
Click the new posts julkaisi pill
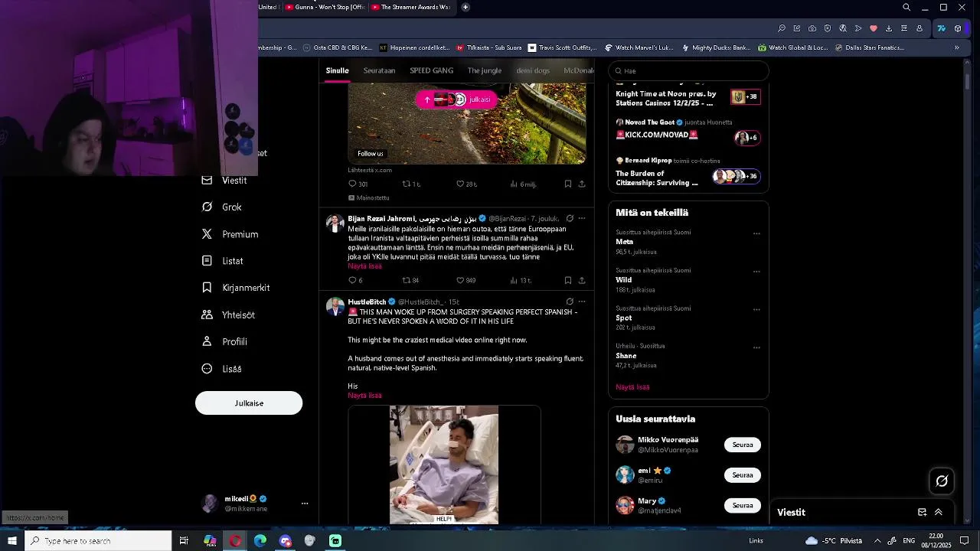456,99
